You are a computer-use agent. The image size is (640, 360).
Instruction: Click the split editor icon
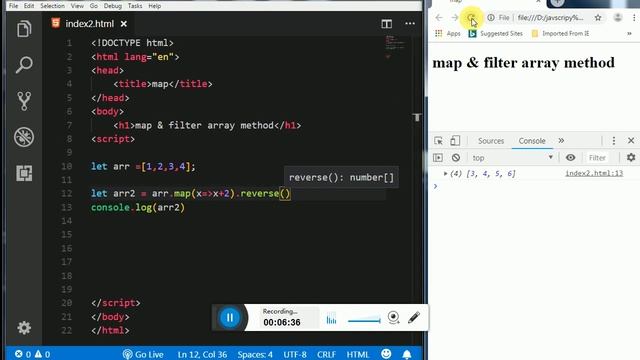(387, 24)
